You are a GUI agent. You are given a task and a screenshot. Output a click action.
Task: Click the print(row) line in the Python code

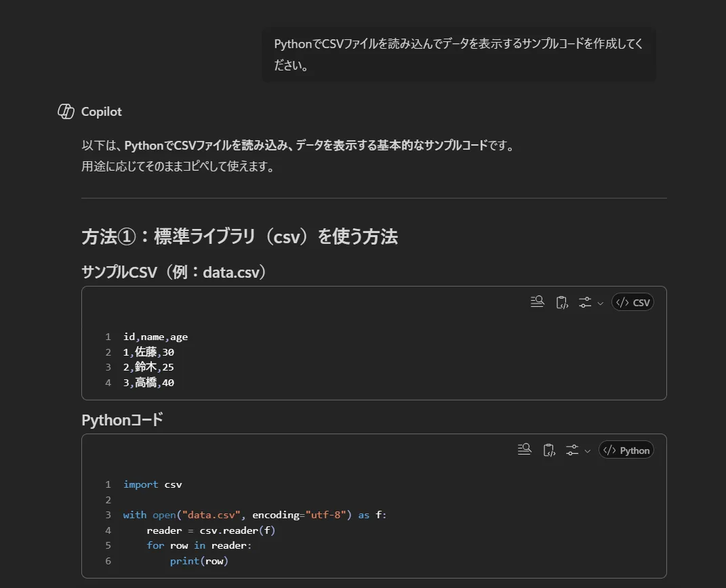201,561
